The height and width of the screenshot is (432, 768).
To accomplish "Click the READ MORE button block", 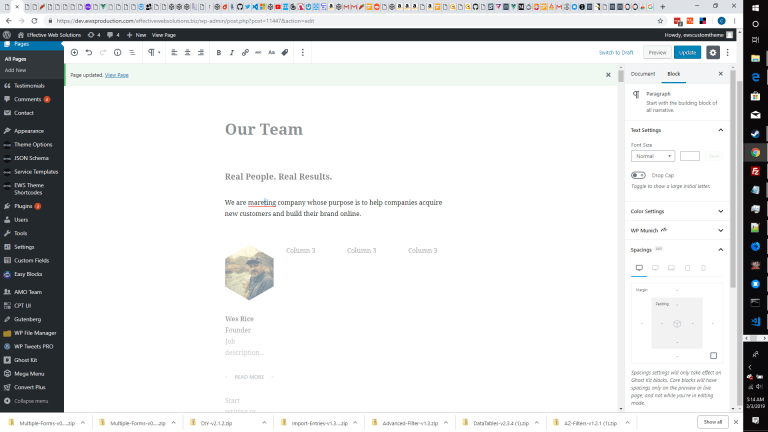I will click(249, 377).
